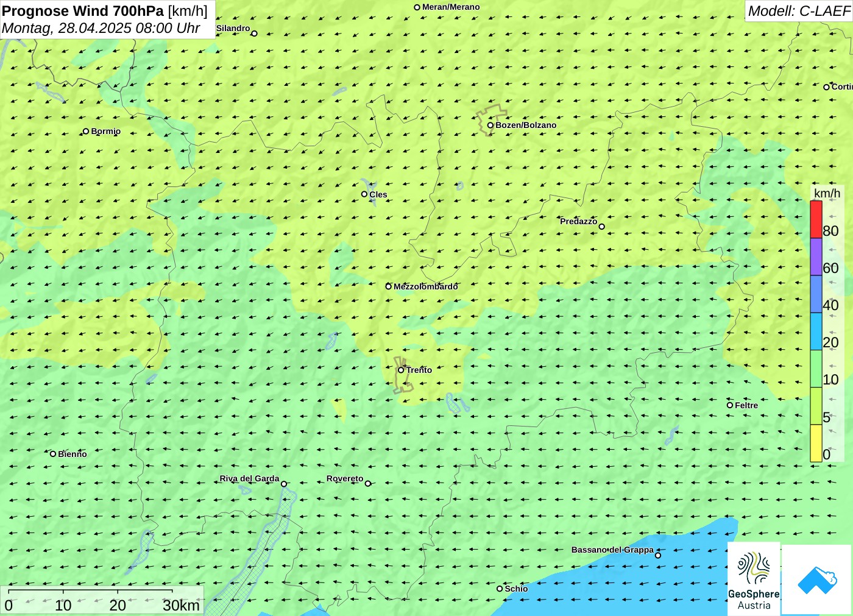The image size is (853, 616).
Task: Click the 'Mezzolombardo' label text
Action: click(x=425, y=286)
